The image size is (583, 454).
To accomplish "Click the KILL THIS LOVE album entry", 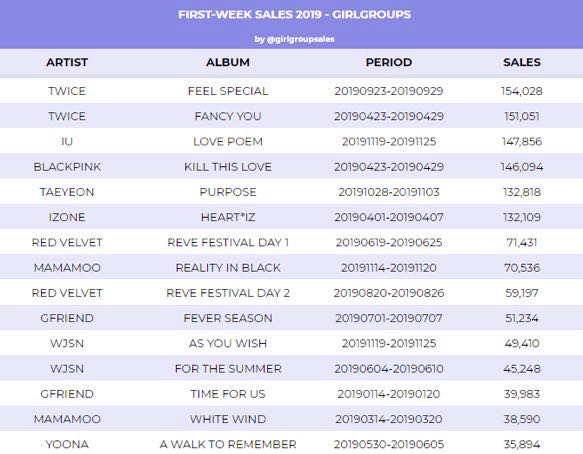I will [228, 167].
